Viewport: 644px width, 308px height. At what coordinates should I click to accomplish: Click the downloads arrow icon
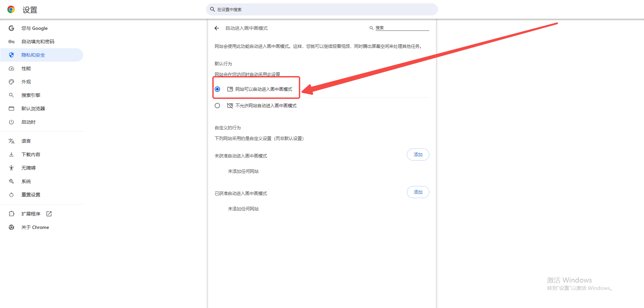click(11, 155)
